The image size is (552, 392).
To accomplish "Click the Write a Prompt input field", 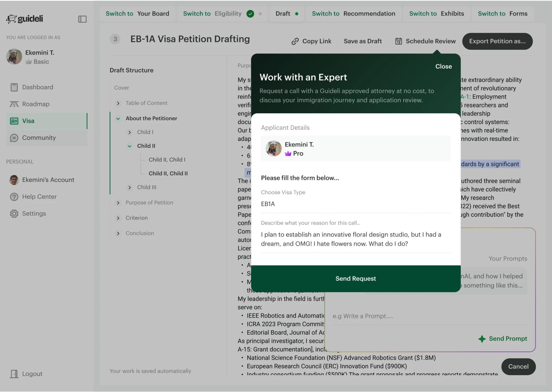I will (x=430, y=316).
